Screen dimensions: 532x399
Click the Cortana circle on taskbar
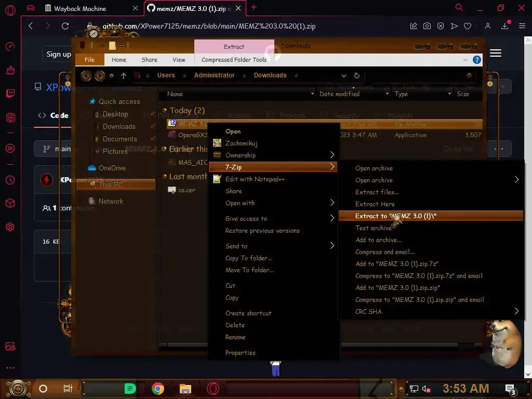(x=43, y=389)
